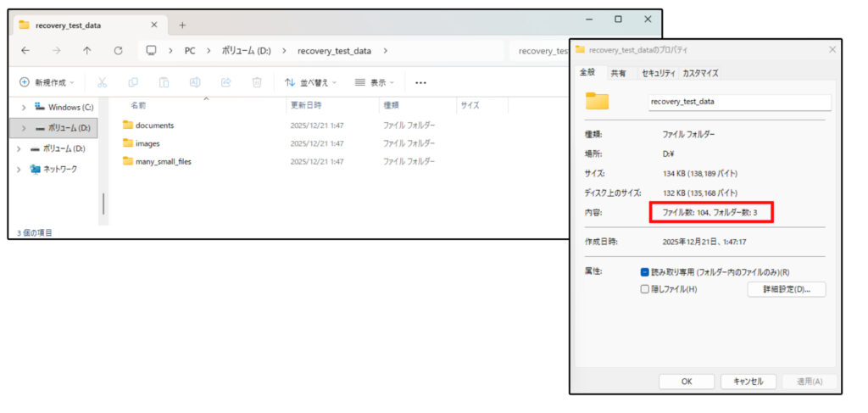
Task: Enable the 隠しファイル checkbox
Action: tap(645, 289)
